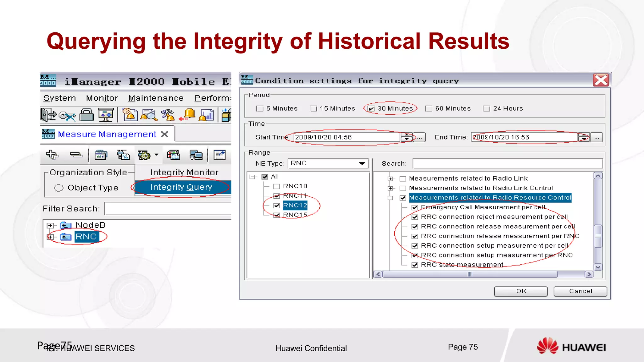Choose Integrity Monitor from dropdown menu
Screen dimensions: 644x362
[x=185, y=172]
